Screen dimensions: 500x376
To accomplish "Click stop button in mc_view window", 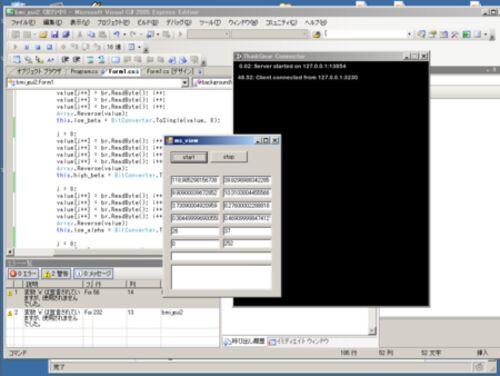I will 229,157.
